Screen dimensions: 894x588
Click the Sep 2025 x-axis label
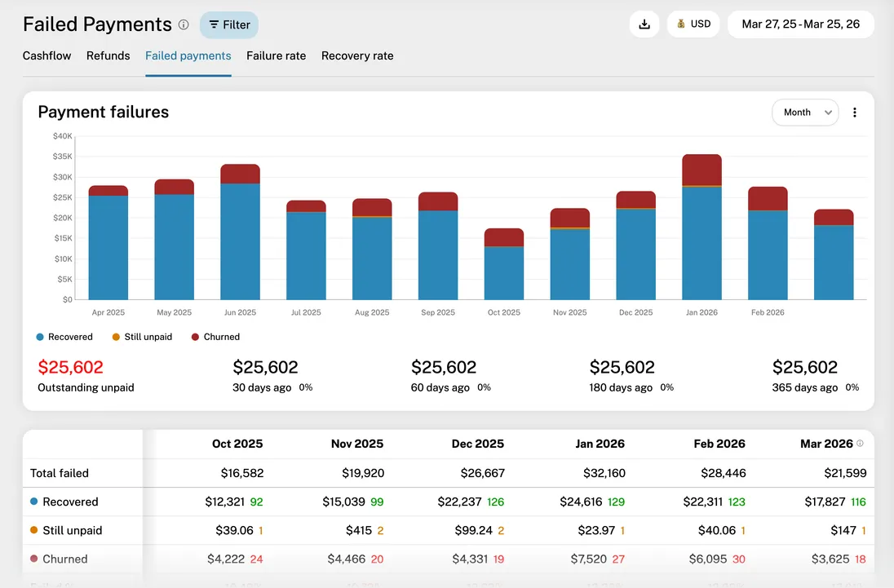click(x=438, y=312)
